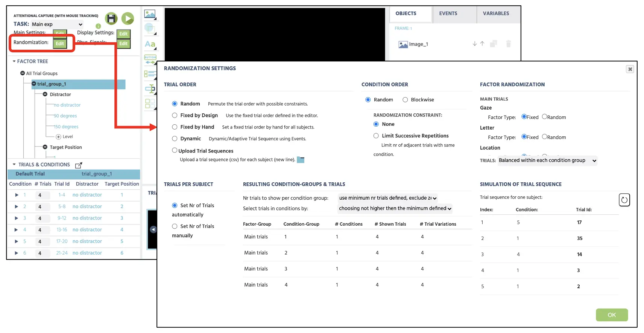644x333 pixels.
Task: Select the 150 degrees level
Action: pyautogui.click(x=66, y=127)
